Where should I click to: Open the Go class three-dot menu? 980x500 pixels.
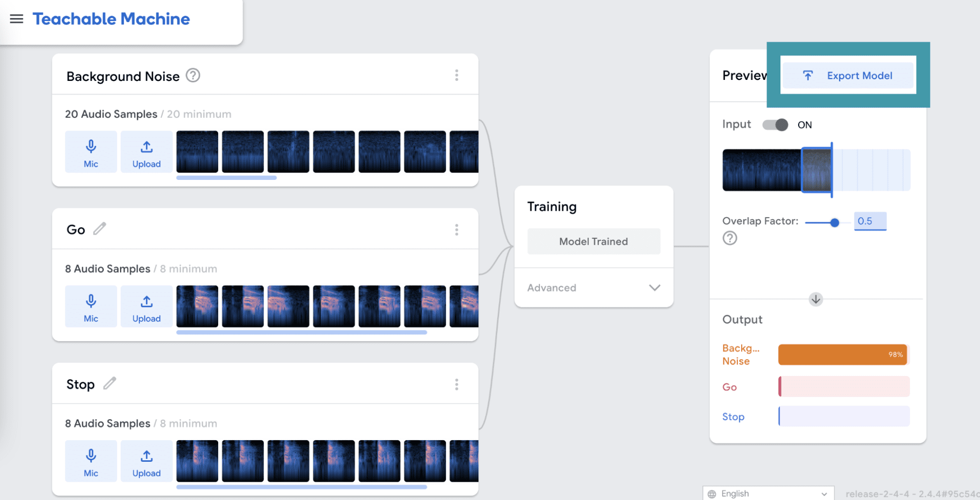pos(456,230)
